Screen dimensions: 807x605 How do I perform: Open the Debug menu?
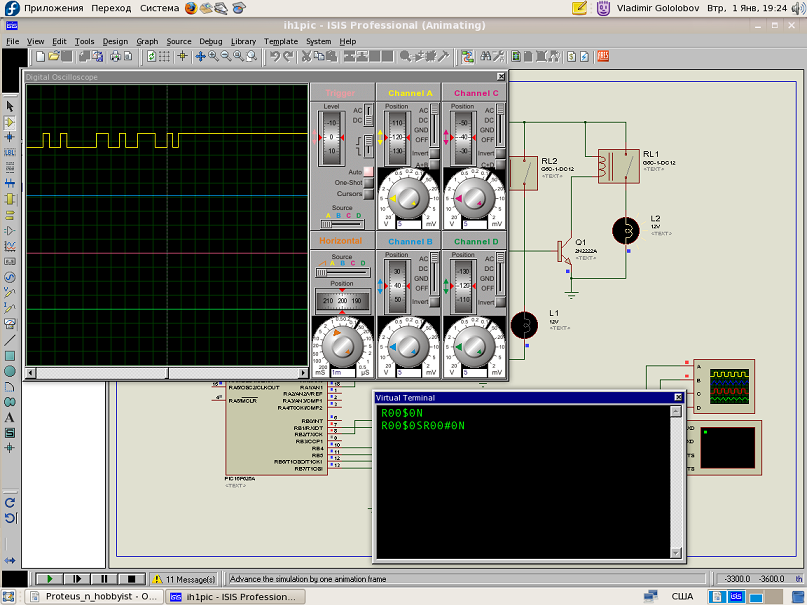click(x=210, y=41)
